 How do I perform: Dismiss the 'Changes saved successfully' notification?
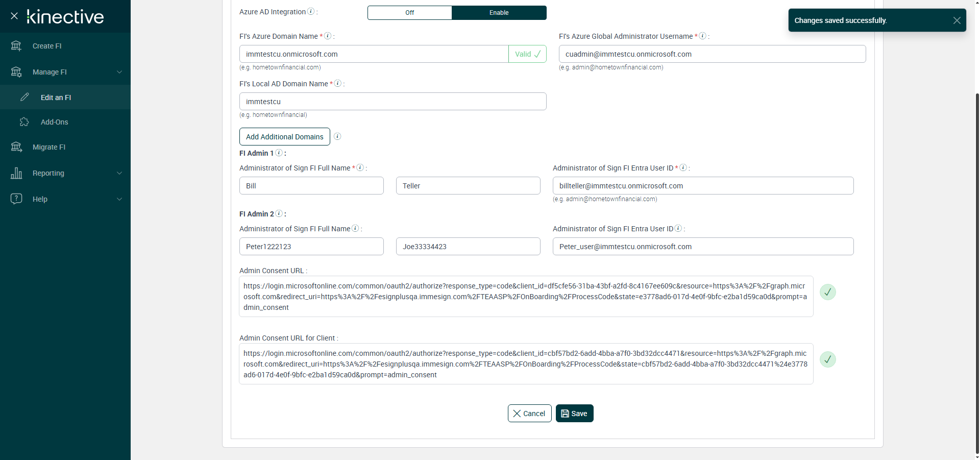pos(957,20)
